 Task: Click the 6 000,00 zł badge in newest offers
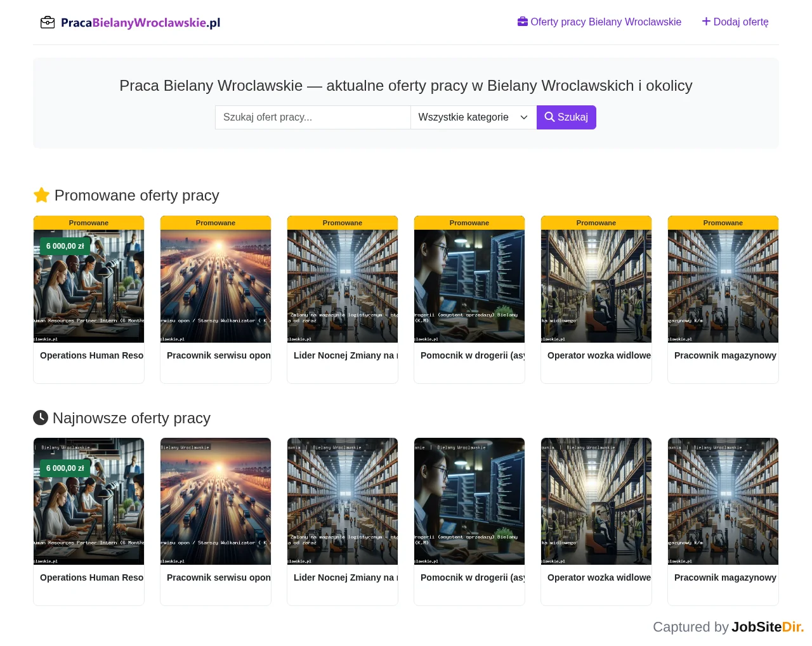click(x=65, y=468)
